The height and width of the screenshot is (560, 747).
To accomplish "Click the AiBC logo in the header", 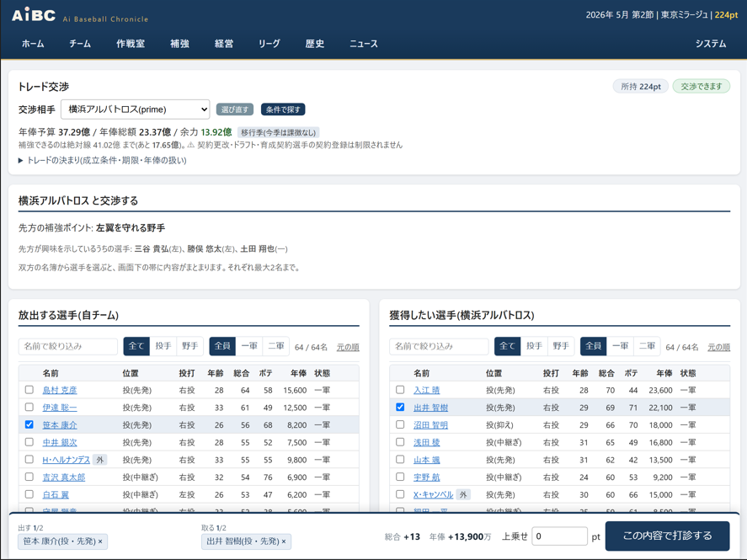I will 34,15.
